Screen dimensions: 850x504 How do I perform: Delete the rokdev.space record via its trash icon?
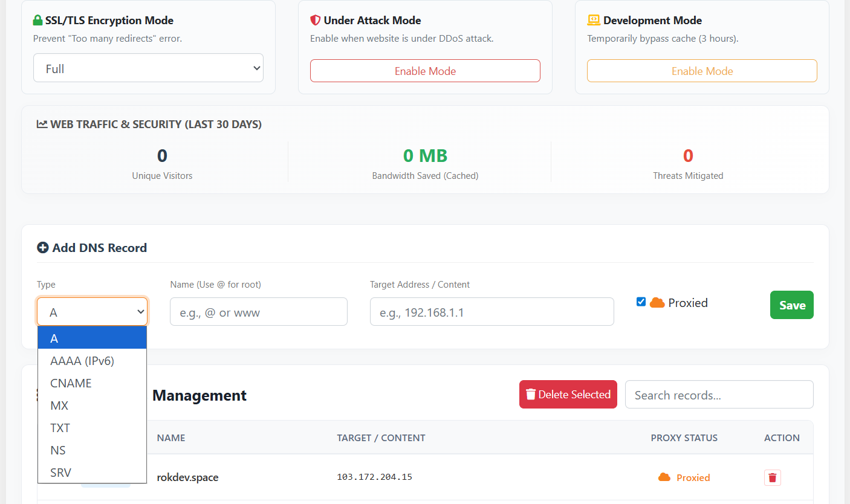click(x=772, y=477)
